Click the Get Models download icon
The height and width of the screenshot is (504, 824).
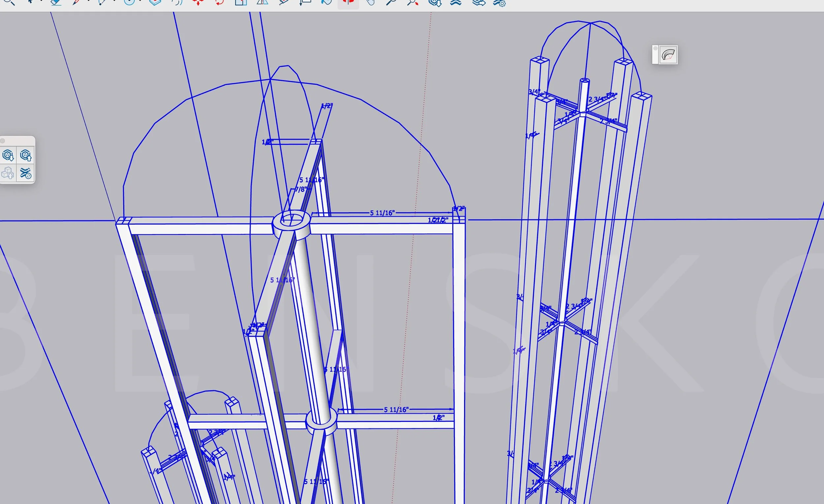coord(8,155)
